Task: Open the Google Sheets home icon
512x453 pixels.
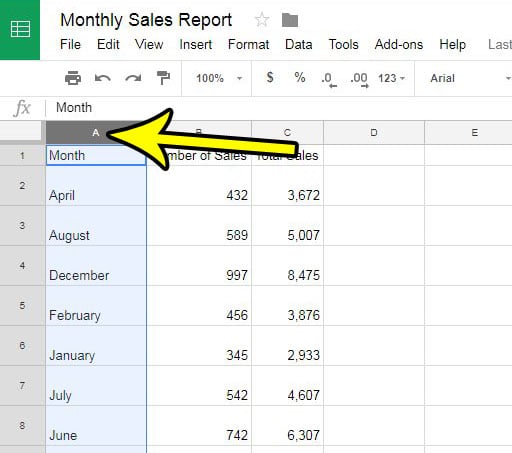Action: (x=20, y=29)
